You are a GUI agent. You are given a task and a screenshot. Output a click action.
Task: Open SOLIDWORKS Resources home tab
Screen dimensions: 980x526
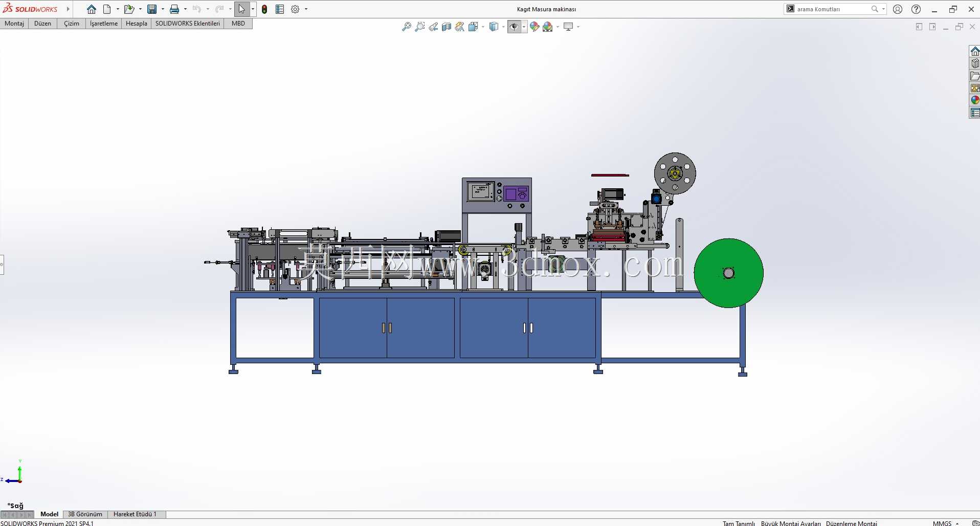point(975,51)
